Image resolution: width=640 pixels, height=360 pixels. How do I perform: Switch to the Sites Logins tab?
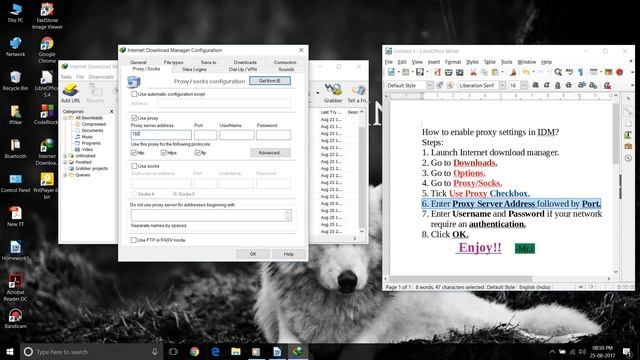pyautogui.click(x=194, y=69)
